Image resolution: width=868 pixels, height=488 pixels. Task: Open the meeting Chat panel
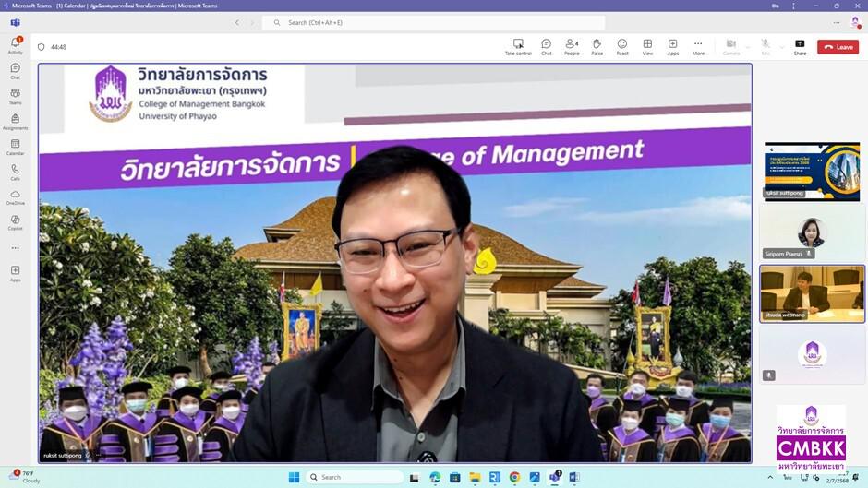547,47
